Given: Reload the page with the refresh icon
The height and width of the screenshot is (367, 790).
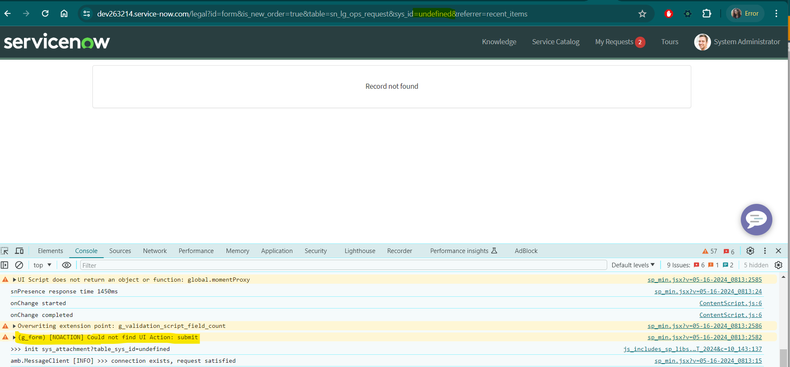Looking at the screenshot, I should 45,14.
